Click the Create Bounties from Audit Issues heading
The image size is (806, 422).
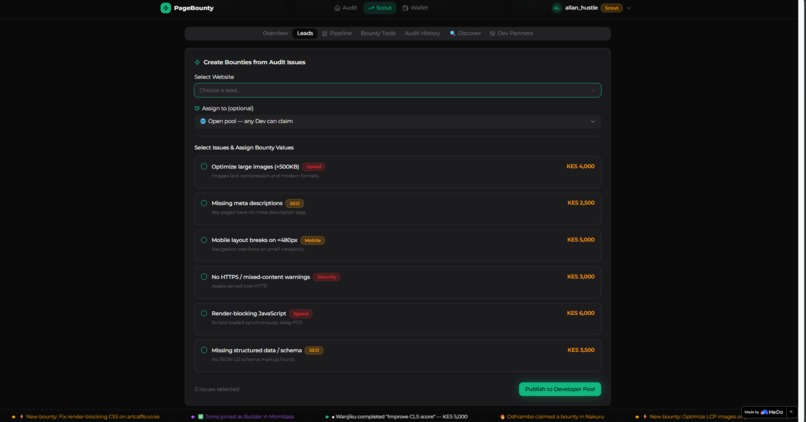pos(254,62)
